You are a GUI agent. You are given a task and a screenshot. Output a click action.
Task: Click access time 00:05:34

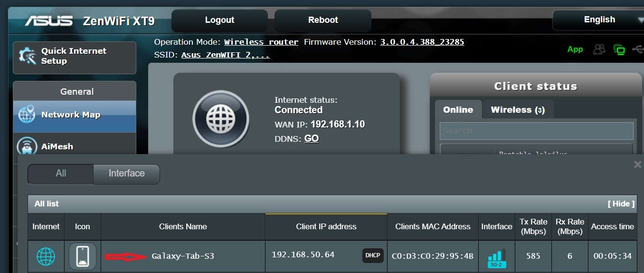click(613, 256)
